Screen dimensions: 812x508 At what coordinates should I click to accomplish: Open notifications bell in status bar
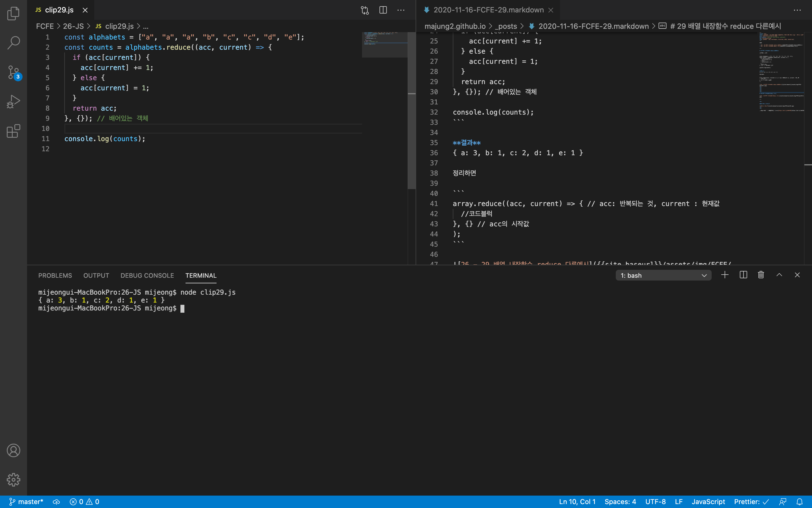point(800,502)
